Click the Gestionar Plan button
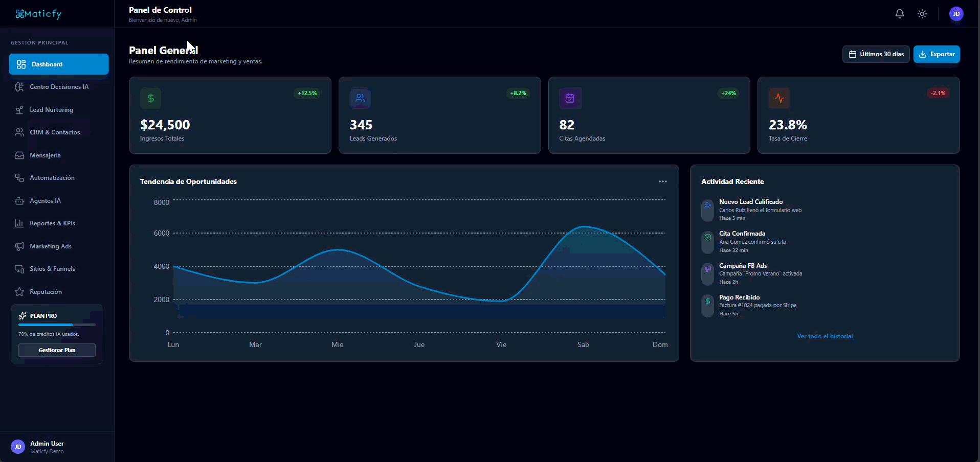Image resolution: width=980 pixels, height=462 pixels. (x=57, y=350)
